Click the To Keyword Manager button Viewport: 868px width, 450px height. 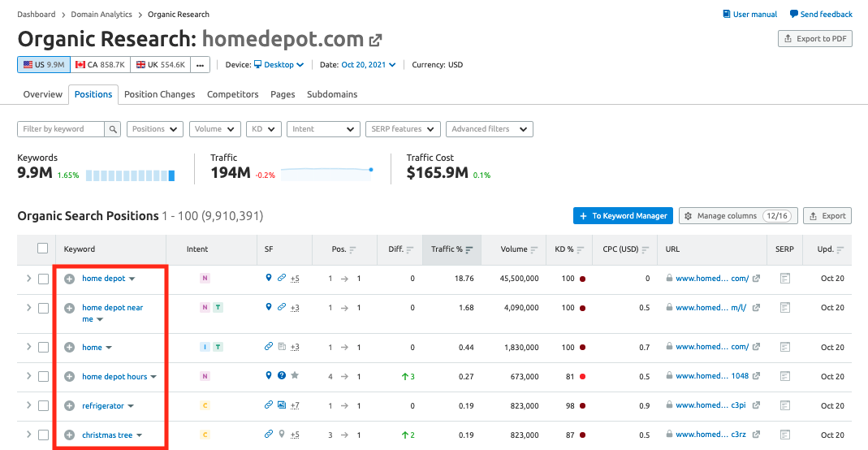pyautogui.click(x=622, y=216)
